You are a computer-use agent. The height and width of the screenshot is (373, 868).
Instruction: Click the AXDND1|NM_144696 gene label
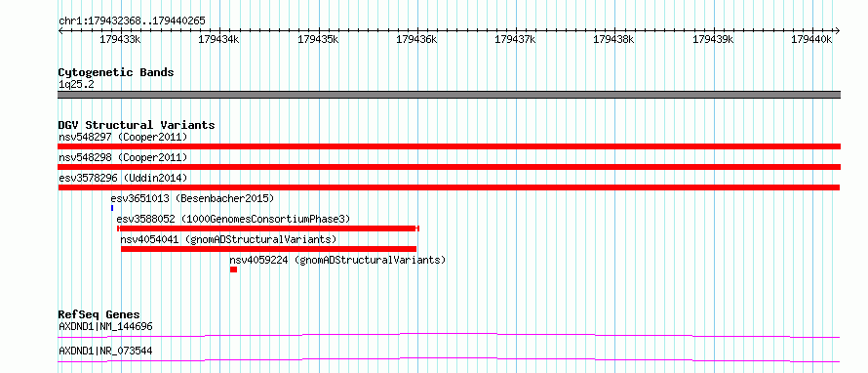point(105,326)
